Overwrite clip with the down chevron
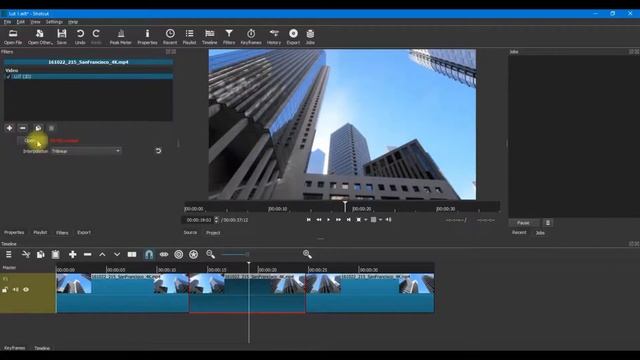 pyautogui.click(x=117, y=254)
